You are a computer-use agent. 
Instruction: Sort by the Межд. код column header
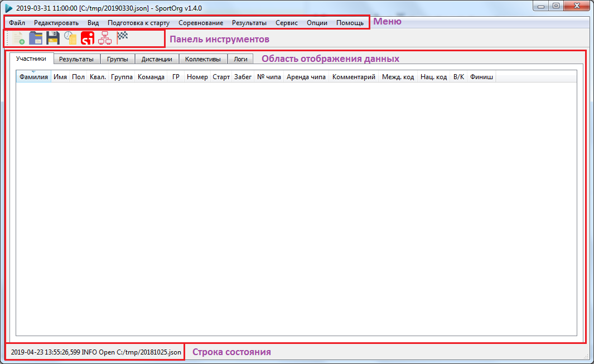[398, 77]
